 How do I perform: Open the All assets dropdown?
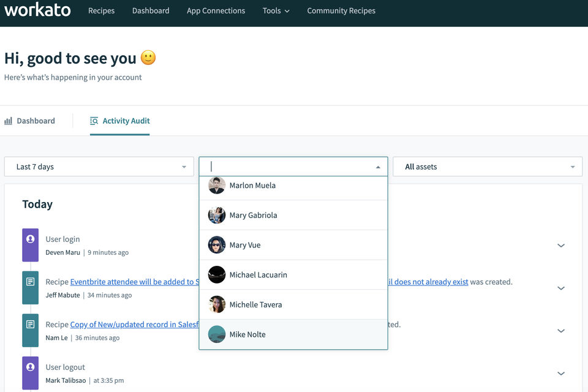click(x=488, y=167)
